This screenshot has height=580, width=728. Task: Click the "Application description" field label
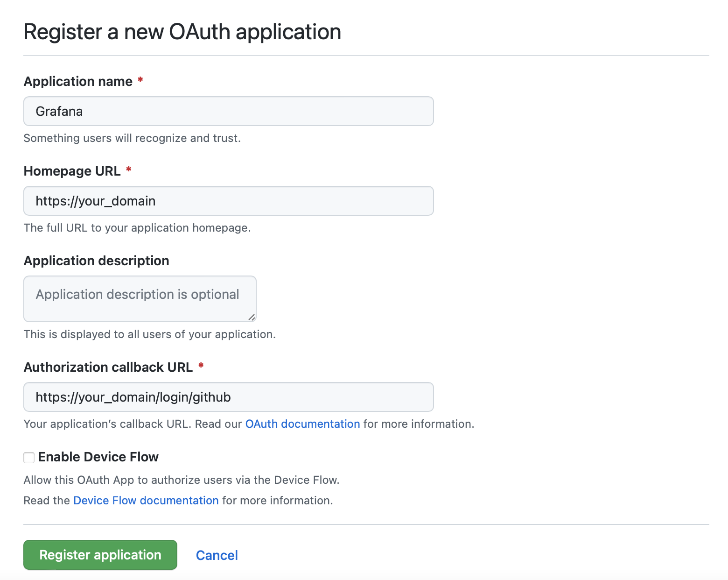tap(96, 261)
